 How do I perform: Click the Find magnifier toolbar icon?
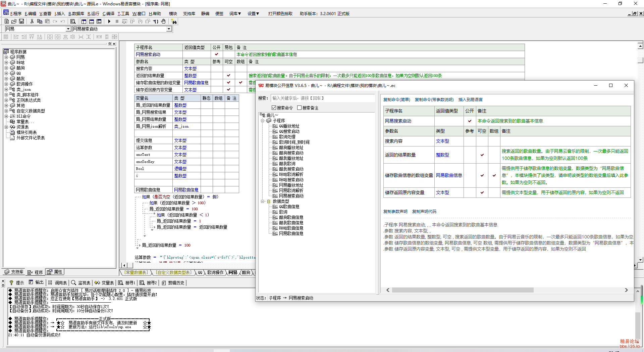73,21
